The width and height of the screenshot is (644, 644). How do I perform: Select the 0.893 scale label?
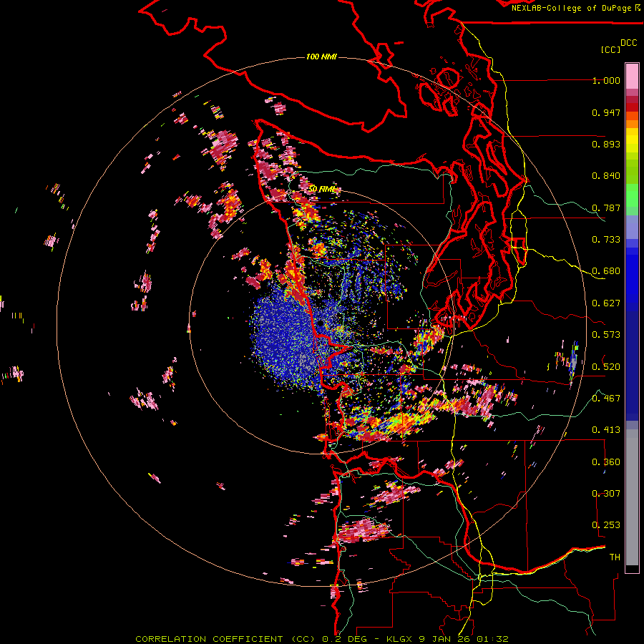pyautogui.click(x=606, y=144)
